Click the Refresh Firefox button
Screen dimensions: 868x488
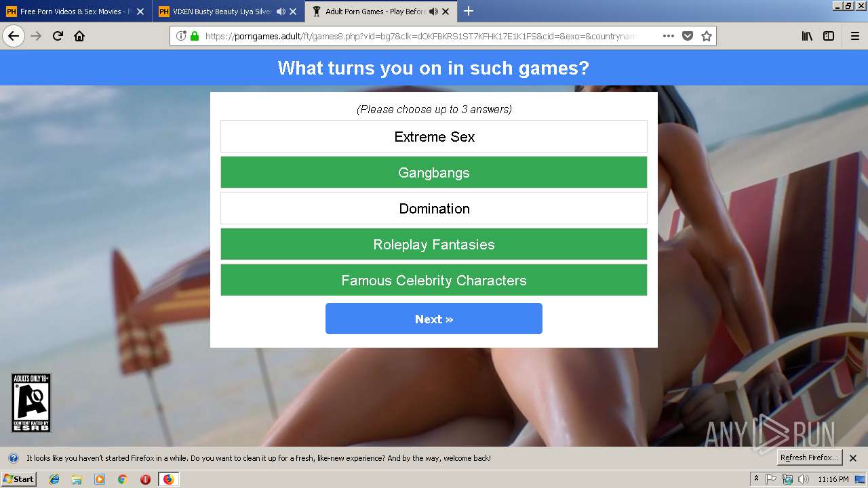(x=809, y=457)
